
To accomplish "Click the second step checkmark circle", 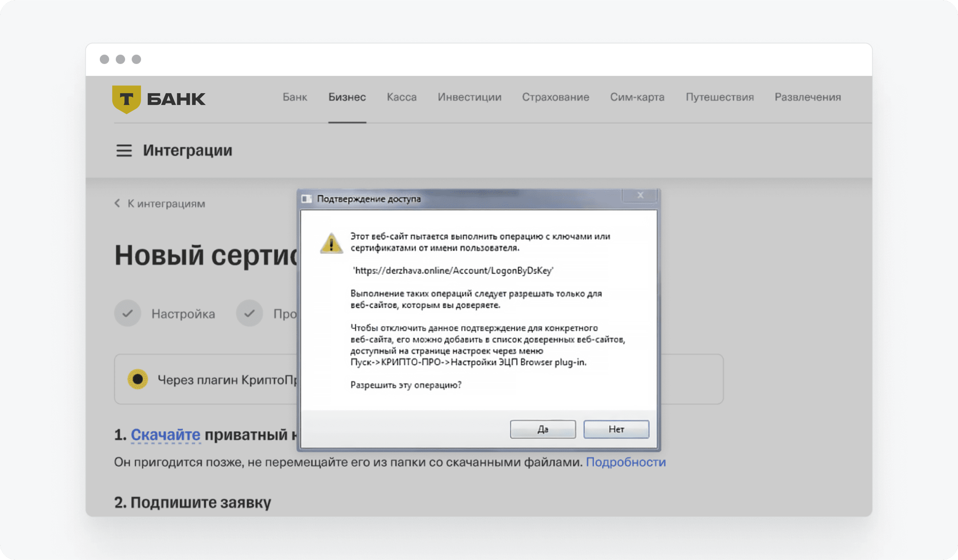I will (x=249, y=313).
